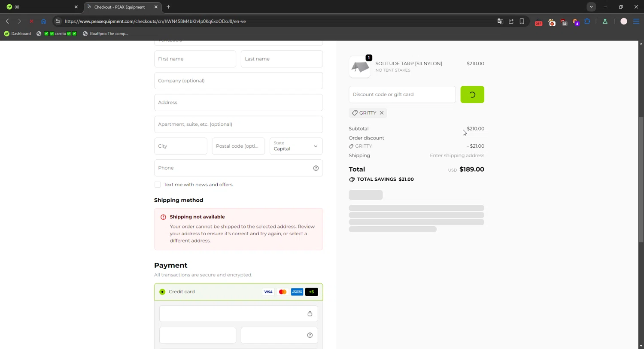This screenshot has height=349, width=644.
Task: Focus the card security code field
Action: coord(279,335)
